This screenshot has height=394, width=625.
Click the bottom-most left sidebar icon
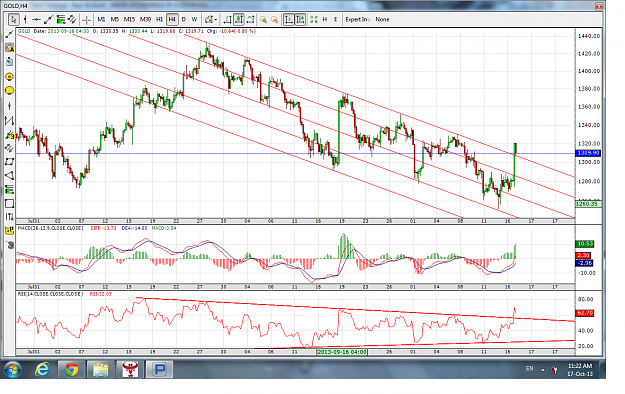(x=10, y=244)
